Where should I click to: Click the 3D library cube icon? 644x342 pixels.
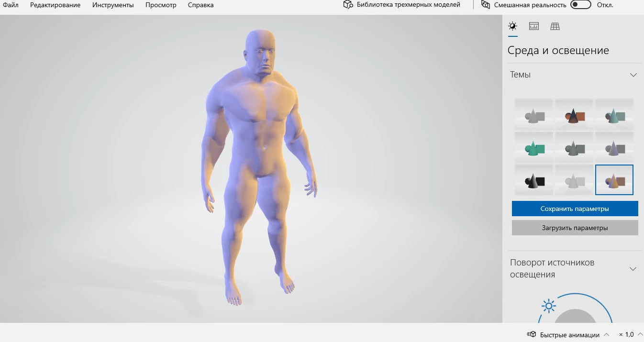click(348, 5)
